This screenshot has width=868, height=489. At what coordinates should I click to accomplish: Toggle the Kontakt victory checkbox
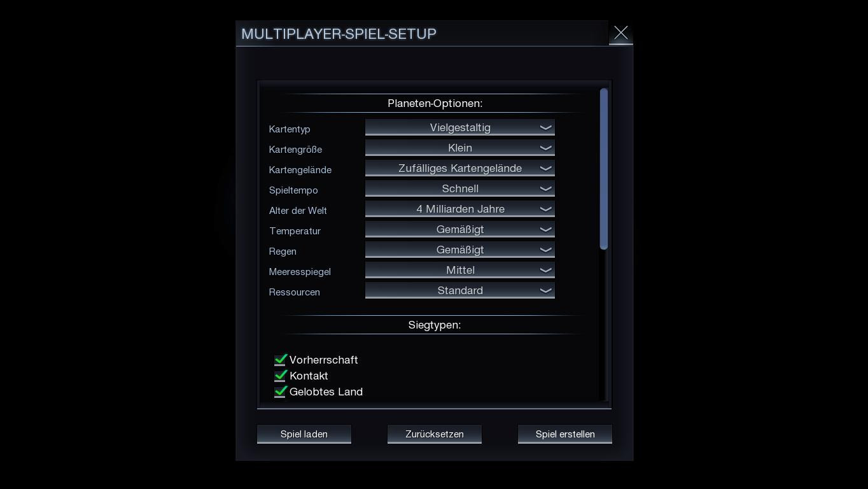tap(280, 376)
